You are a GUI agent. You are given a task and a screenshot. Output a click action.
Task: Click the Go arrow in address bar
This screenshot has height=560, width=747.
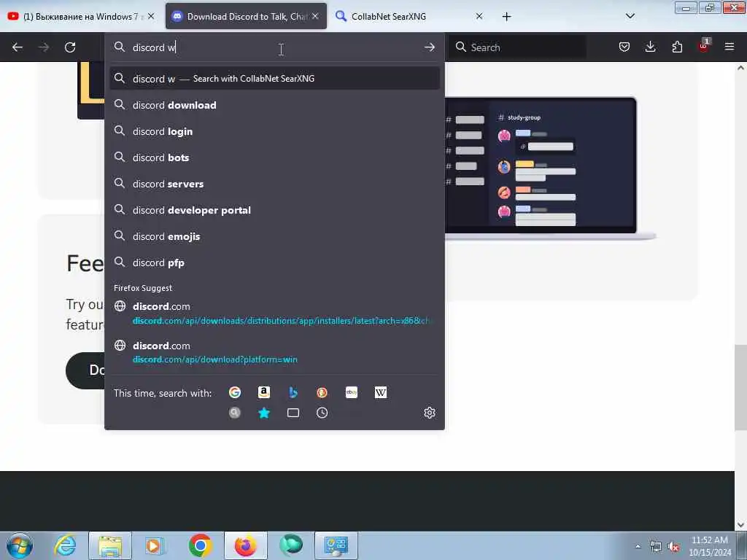click(429, 47)
